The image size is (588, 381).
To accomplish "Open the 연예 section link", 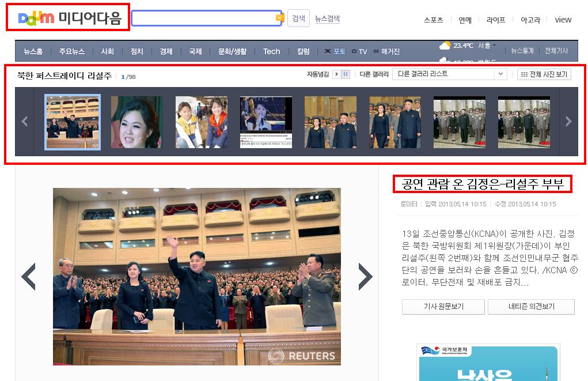I will (x=465, y=20).
